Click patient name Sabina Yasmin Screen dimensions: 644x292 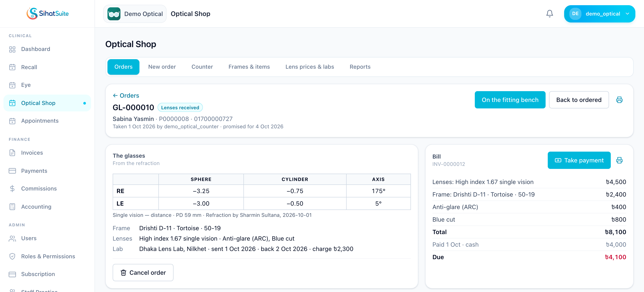(x=133, y=119)
